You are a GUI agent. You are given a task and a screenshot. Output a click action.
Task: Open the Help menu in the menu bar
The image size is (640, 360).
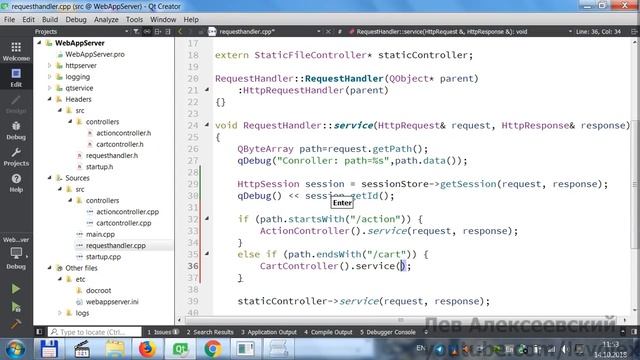coord(191,19)
